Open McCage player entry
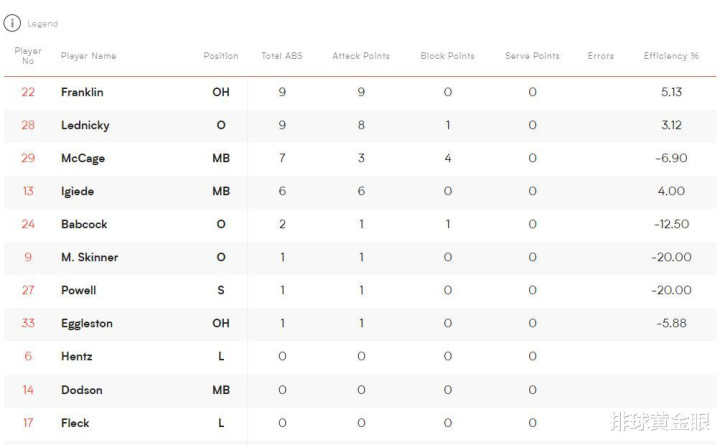The height and width of the screenshot is (445, 720). tap(83, 158)
